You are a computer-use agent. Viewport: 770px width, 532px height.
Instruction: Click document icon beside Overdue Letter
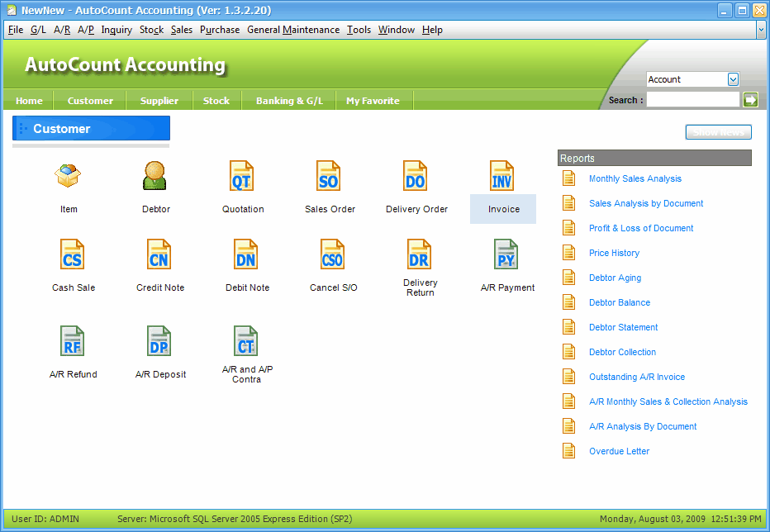(568, 451)
